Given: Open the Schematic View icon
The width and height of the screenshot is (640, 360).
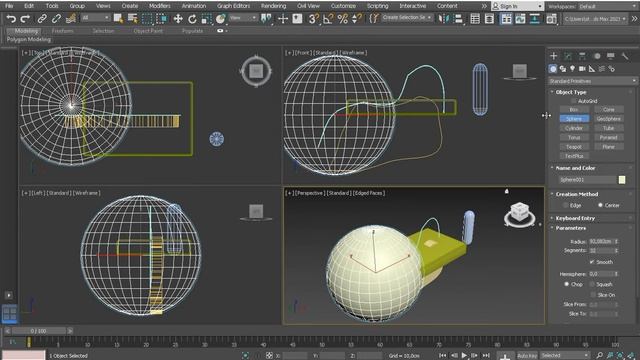Looking at the screenshot, I should 535,19.
